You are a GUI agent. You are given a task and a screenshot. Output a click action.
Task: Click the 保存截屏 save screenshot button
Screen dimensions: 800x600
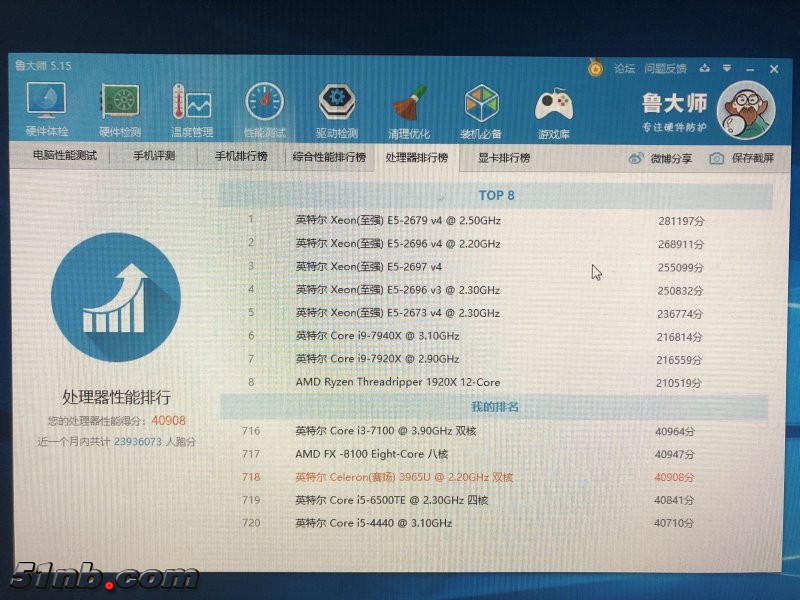[742, 158]
